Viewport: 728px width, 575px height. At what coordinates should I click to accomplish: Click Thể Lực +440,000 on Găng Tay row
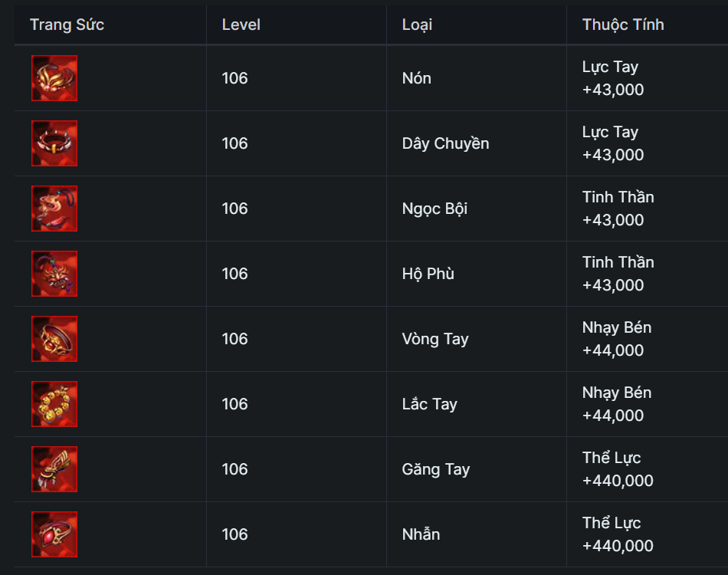618,469
